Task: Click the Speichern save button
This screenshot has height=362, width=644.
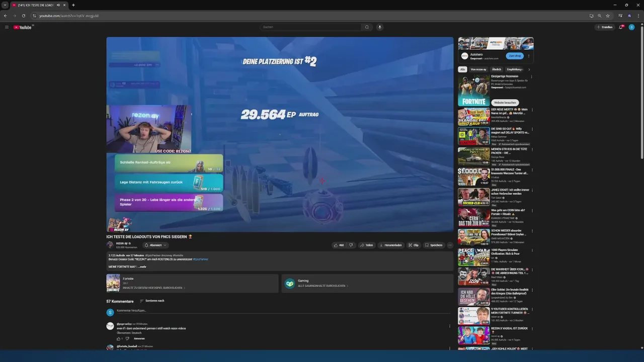Action: [x=434, y=245]
